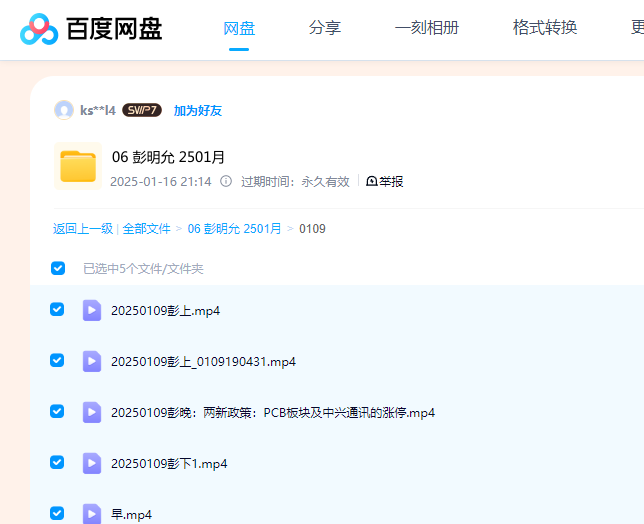Uncheck the 20250109彭晚 file checkbox

click(57, 411)
